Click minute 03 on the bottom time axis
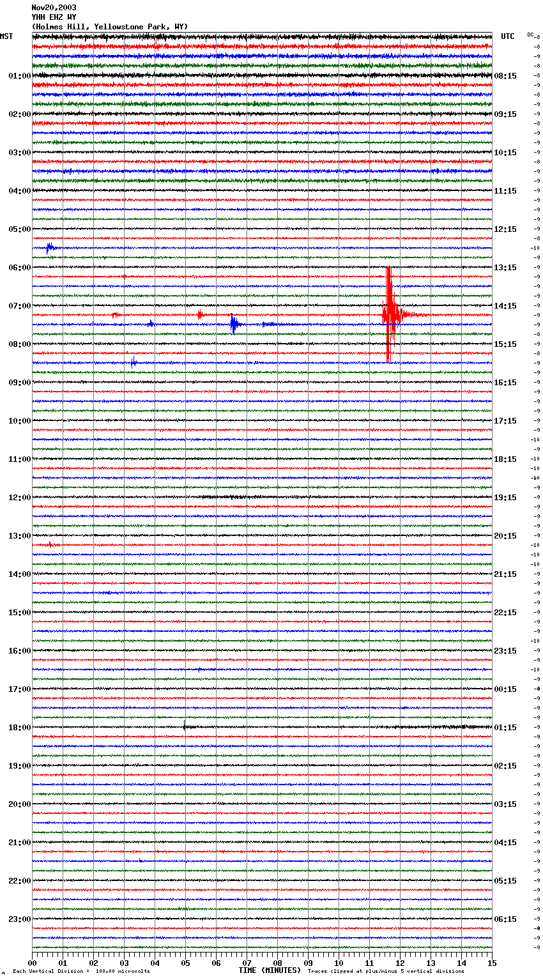Screen dimensions: 543x980 click(x=125, y=963)
